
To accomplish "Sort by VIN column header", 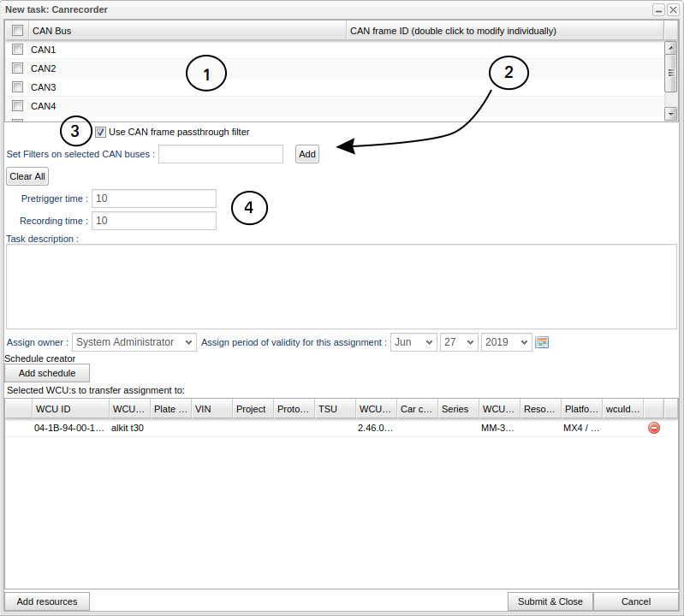I will point(211,409).
